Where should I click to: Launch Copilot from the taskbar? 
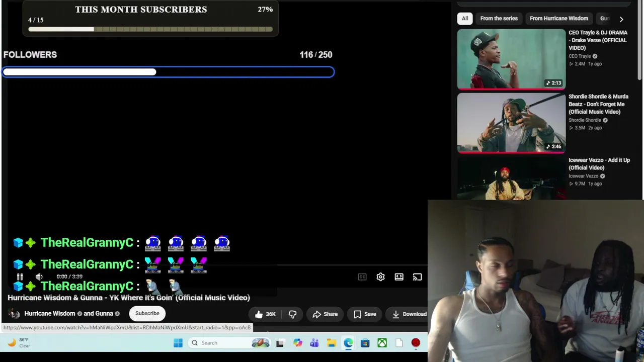click(298, 343)
